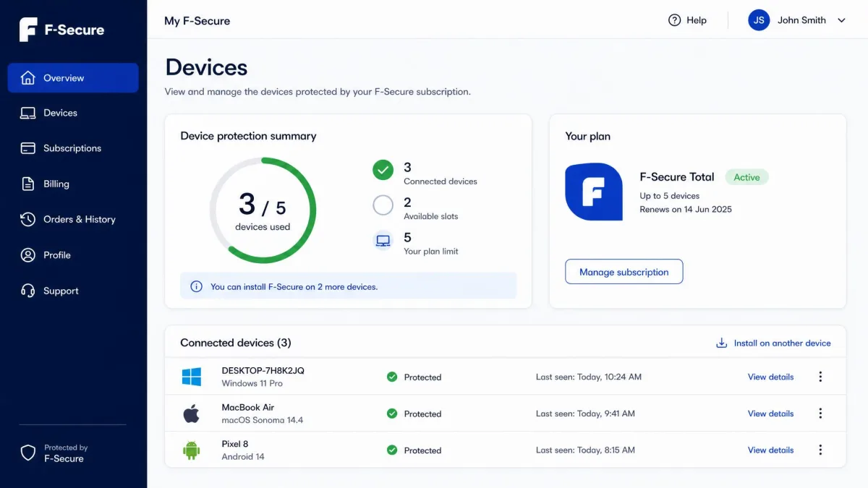Click the Devices laptop icon in sidebar
Image resolution: width=868 pixels, height=488 pixels.
(x=27, y=113)
